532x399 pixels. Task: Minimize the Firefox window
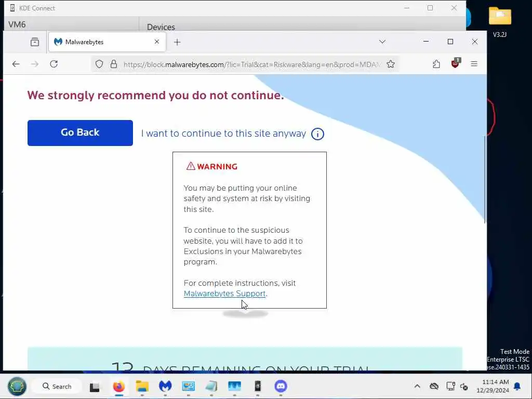click(x=426, y=42)
